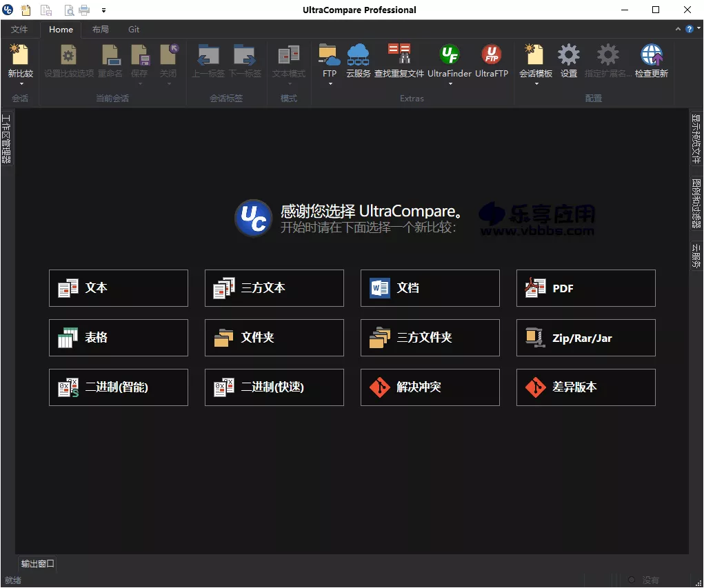Image resolution: width=704 pixels, height=588 pixels.
Task: Begin a PDF comparison
Action: coord(585,288)
